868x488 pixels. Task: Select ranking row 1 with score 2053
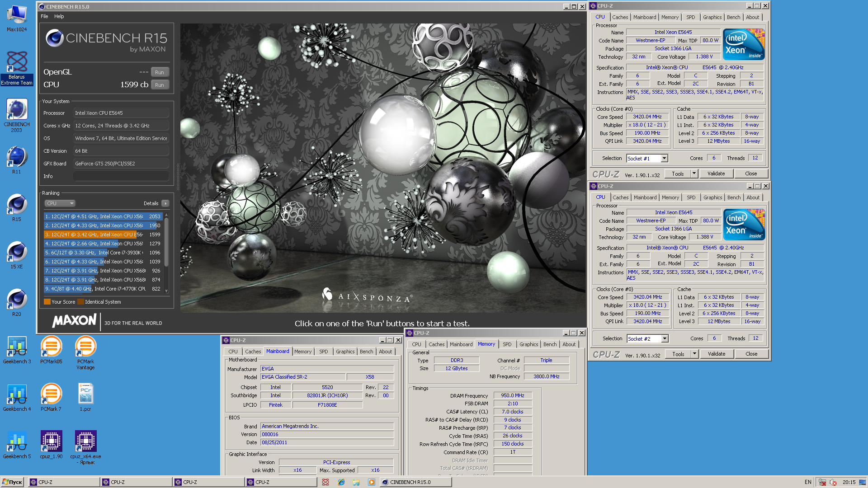tap(103, 216)
